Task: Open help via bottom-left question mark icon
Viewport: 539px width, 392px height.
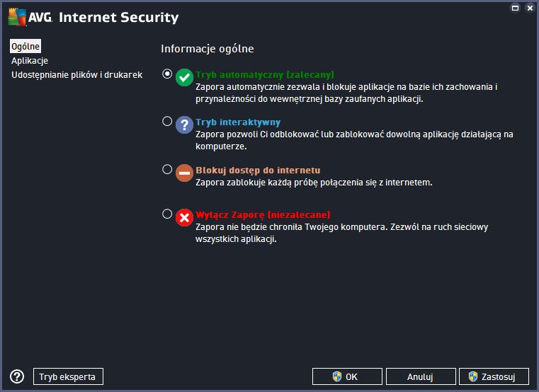Action: click(x=17, y=376)
